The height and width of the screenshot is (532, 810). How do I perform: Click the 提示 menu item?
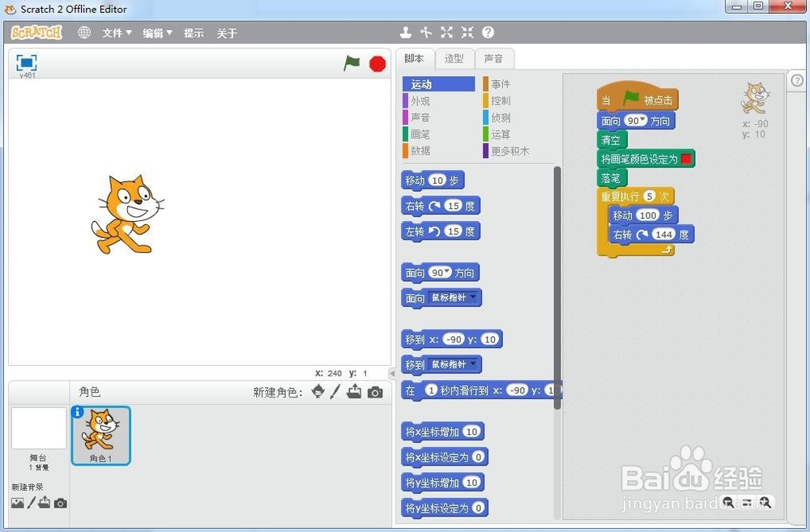pos(194,33)
